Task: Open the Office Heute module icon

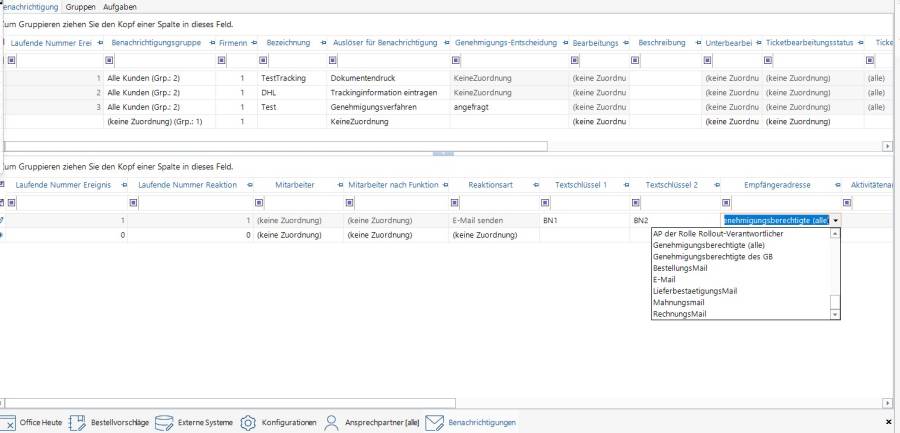Action: coord(8,423)
